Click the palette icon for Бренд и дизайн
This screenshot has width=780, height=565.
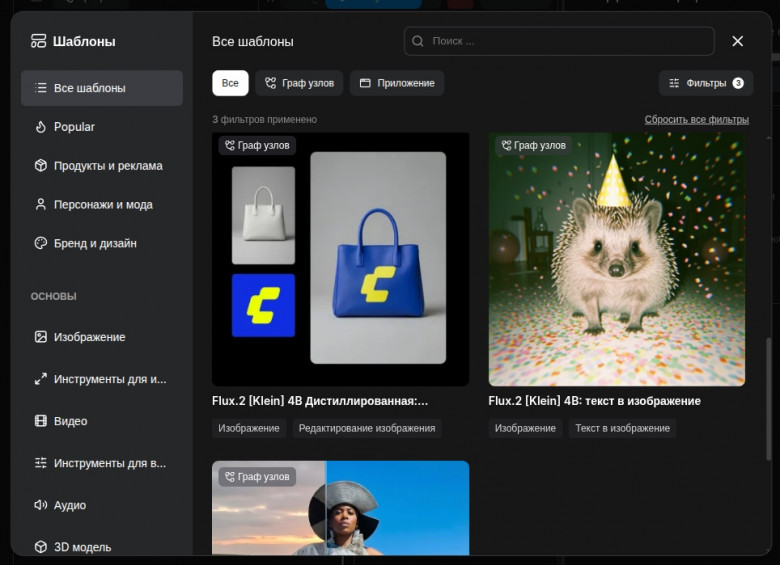(x=40, y=243)
